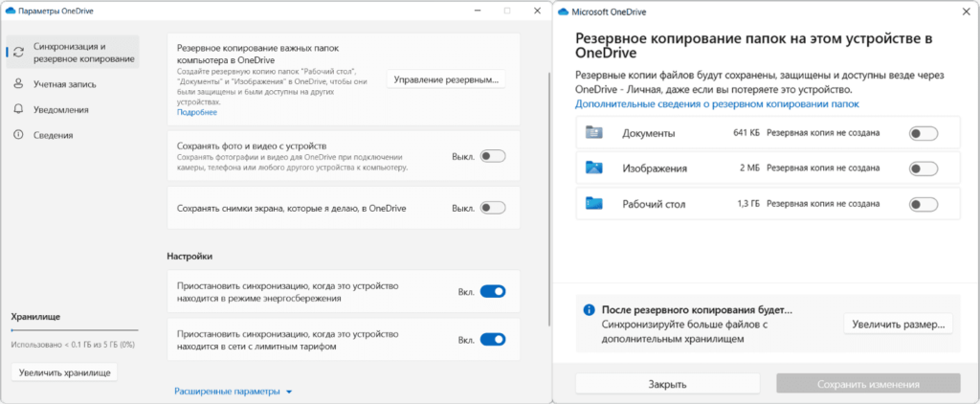Viewport: 980px width, 404px height.
Task: Disable pause sync in battery saver mode
Action: click(x=492, y=292)
